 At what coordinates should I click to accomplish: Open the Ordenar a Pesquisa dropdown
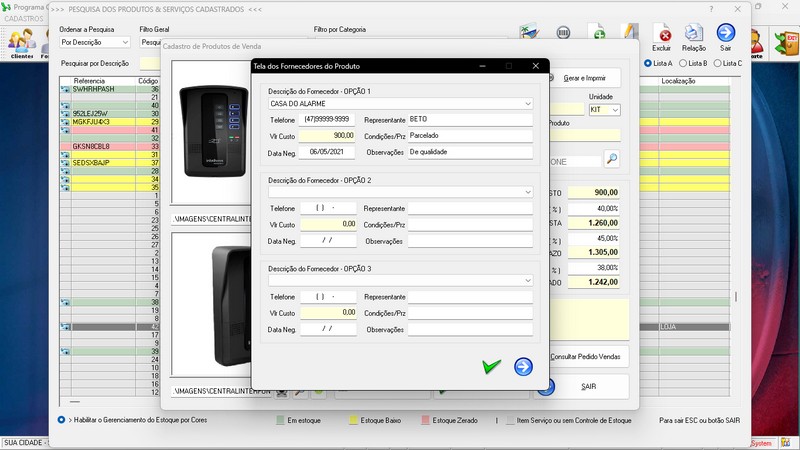click(x=125, y=43)
